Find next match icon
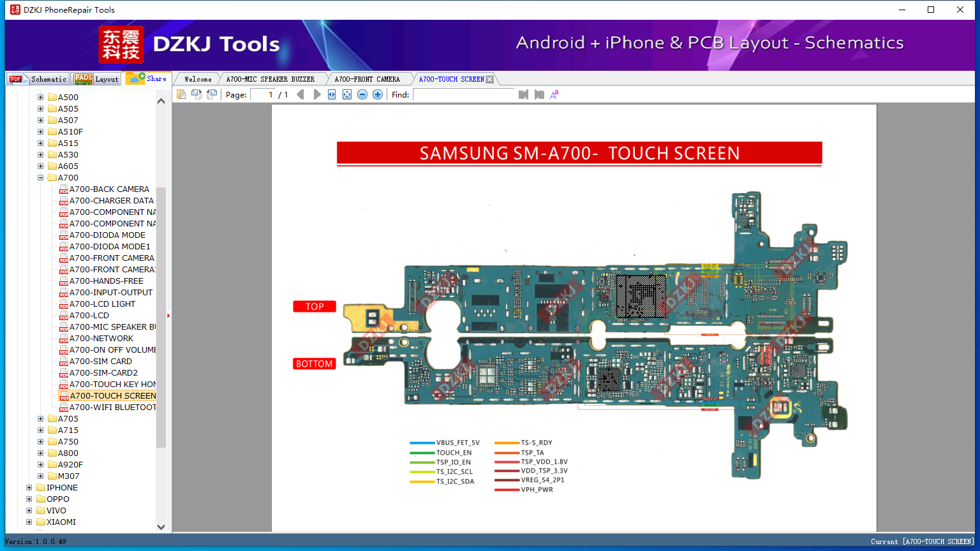The height and width of the screenshot is (551, 980). click(539, 94)
